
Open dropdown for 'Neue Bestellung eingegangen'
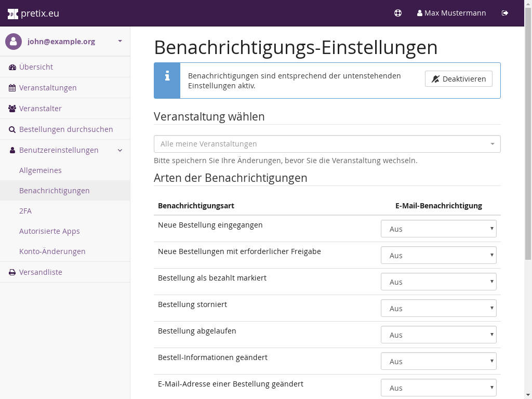click(x=438, y=229)
